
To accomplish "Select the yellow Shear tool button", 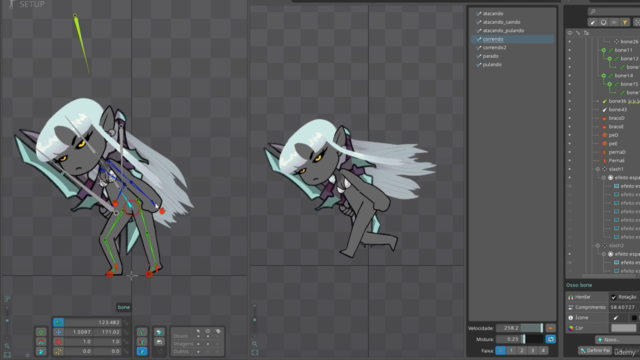I will click(58, 351).
